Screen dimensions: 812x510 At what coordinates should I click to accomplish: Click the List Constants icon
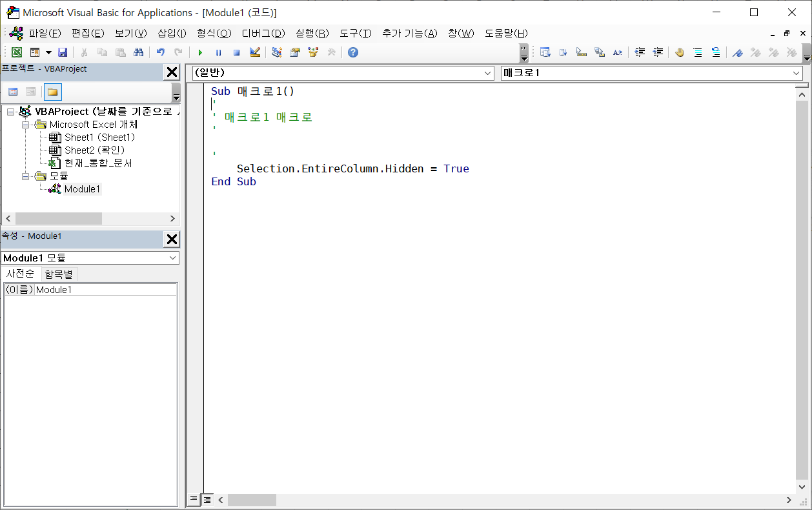point(563,52)
